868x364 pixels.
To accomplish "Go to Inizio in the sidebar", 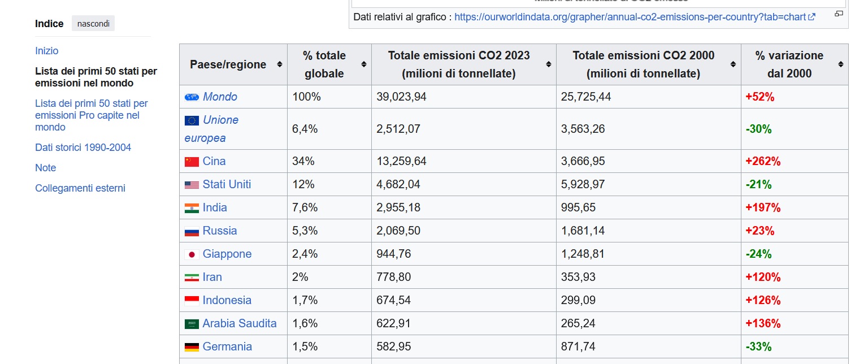I will [47, 51].
